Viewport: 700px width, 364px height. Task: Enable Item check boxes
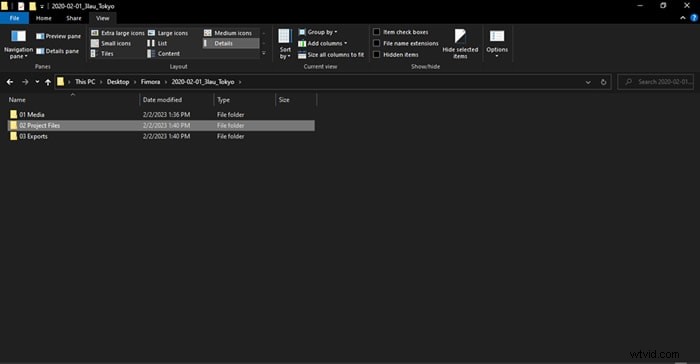pos(376,32)
